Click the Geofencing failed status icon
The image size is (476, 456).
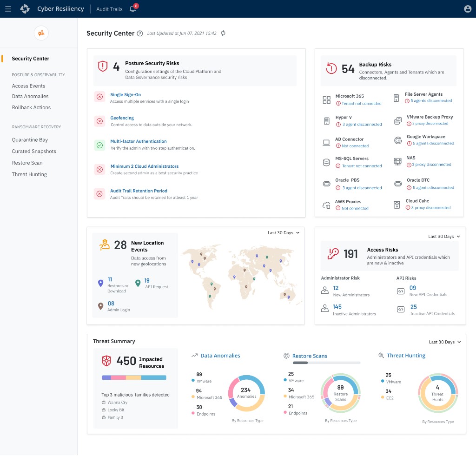click(x=99, y=121)
